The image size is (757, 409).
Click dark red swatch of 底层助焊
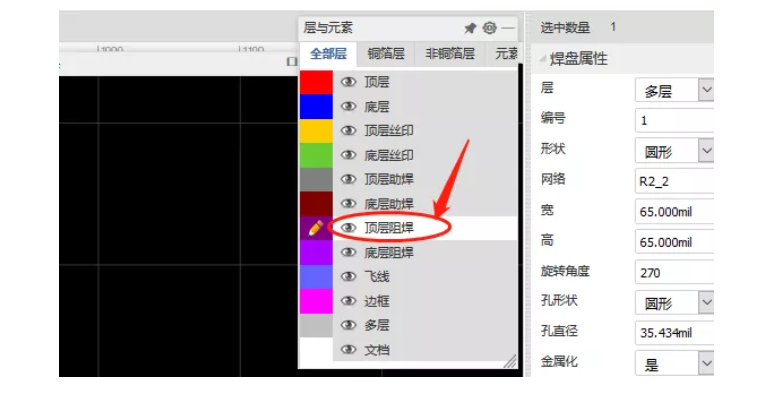click(x=316, y=204)
